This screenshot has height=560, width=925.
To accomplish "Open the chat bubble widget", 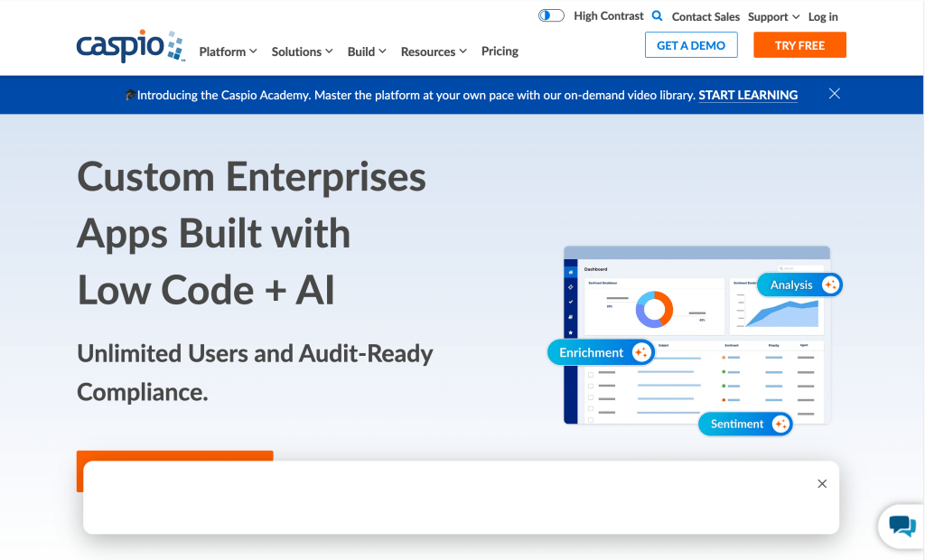I will (901, 527).
